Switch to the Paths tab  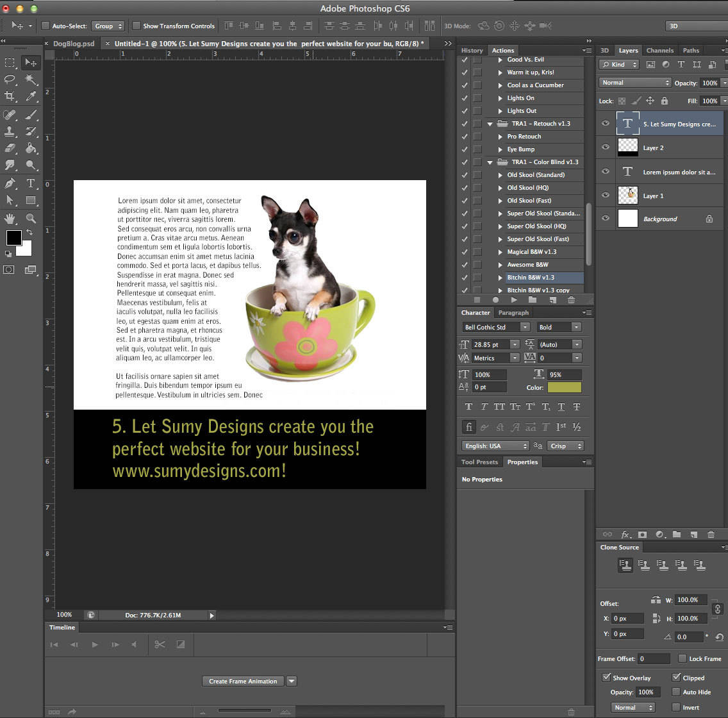click(x=691, y=51)
